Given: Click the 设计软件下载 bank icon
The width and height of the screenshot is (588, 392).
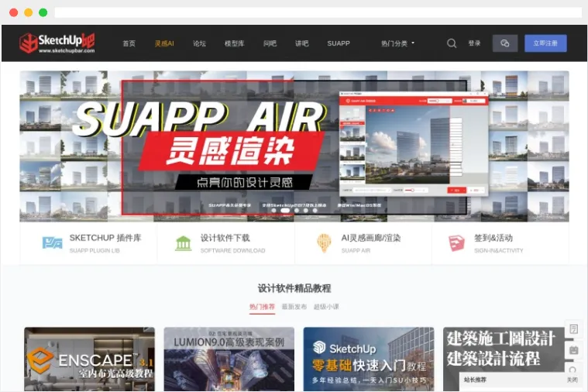Looking at the screenshot, I should 184,243.
